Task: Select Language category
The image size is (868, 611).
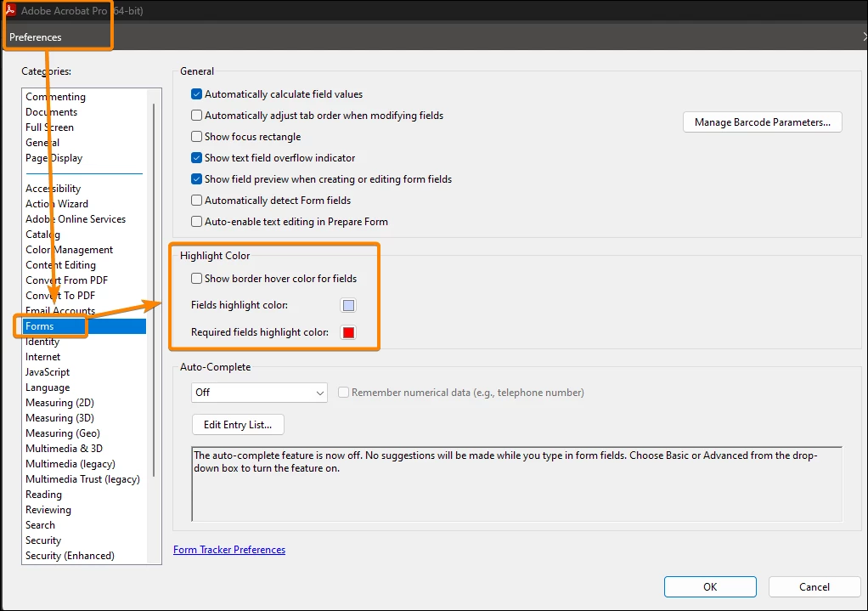Action: (48, 388)
